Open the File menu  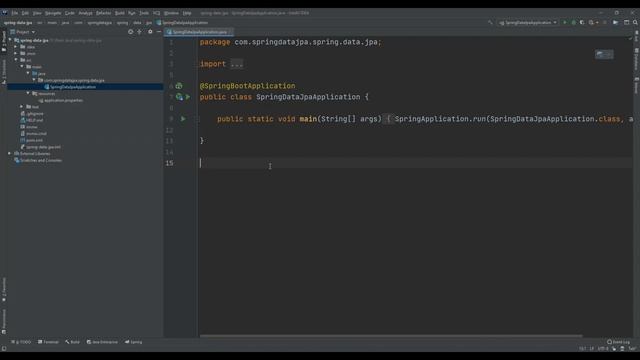coord(15,13)
